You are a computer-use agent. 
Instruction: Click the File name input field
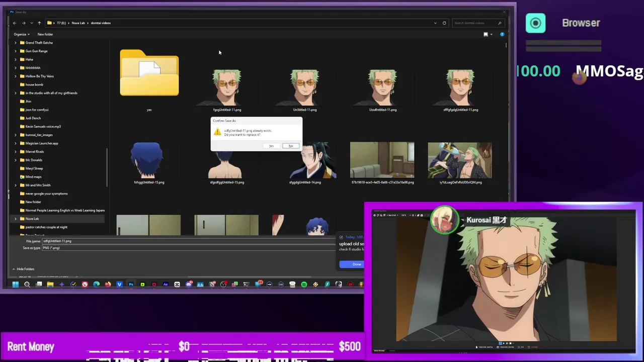click(x=189, y=241)
